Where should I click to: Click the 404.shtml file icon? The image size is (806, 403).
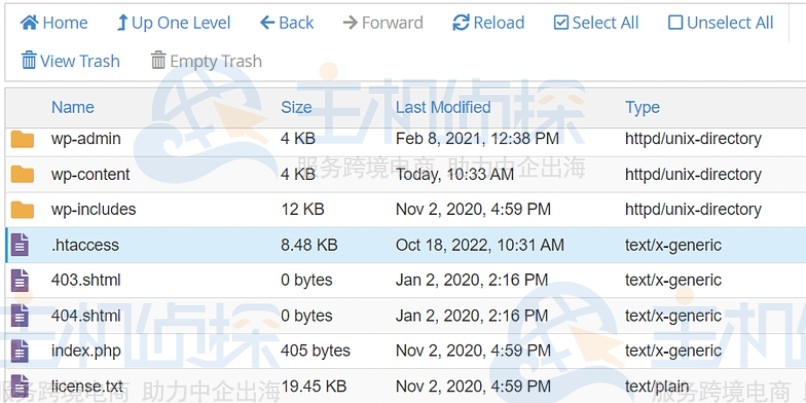tap(20, 315)
